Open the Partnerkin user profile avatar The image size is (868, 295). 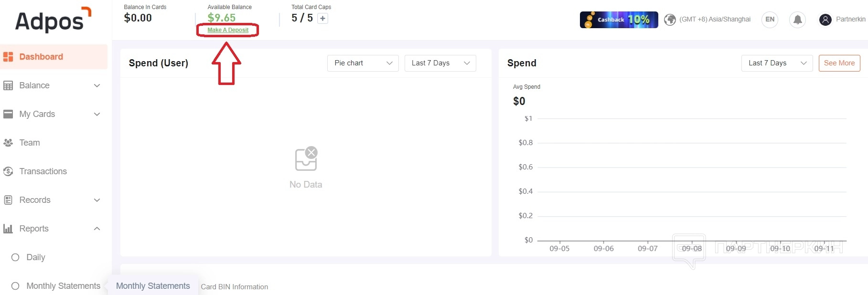(825, 20)
